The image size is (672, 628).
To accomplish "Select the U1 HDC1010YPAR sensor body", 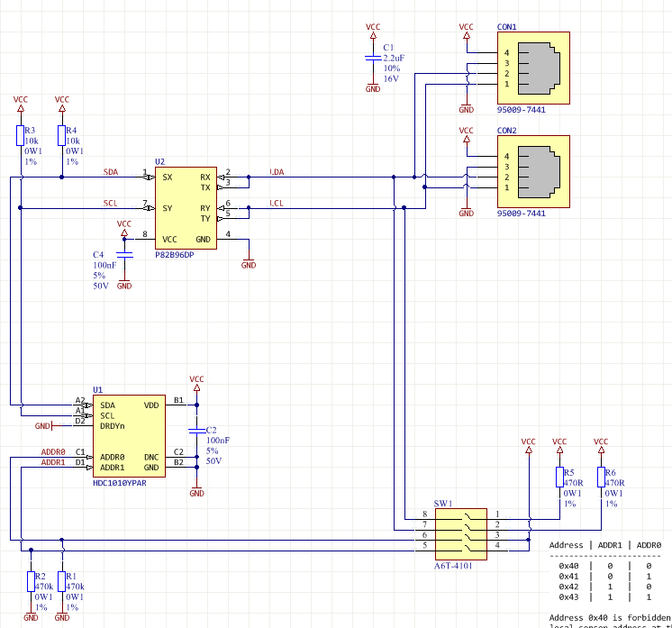I will [129, 436].
